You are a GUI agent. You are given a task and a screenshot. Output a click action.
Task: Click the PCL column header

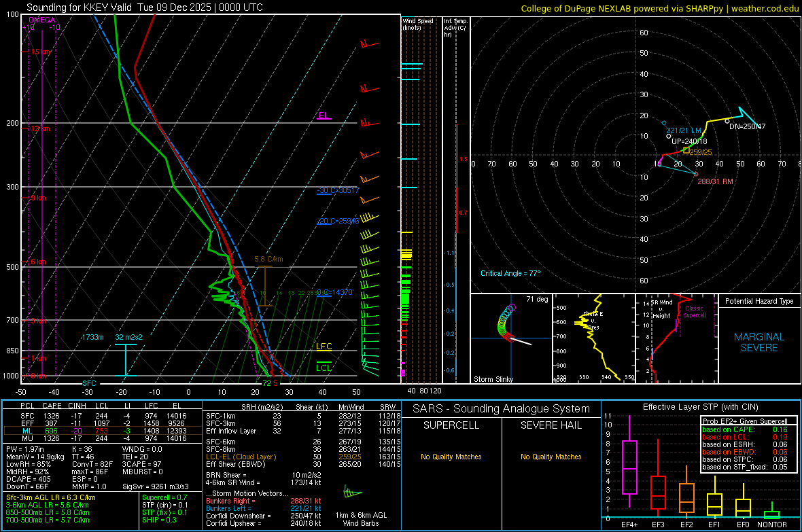click(x=27, y=406)
